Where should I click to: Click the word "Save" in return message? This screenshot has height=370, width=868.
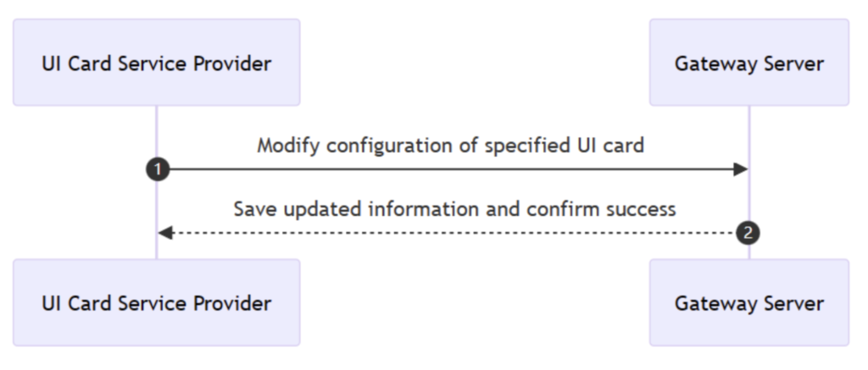[x=253, y=208]
